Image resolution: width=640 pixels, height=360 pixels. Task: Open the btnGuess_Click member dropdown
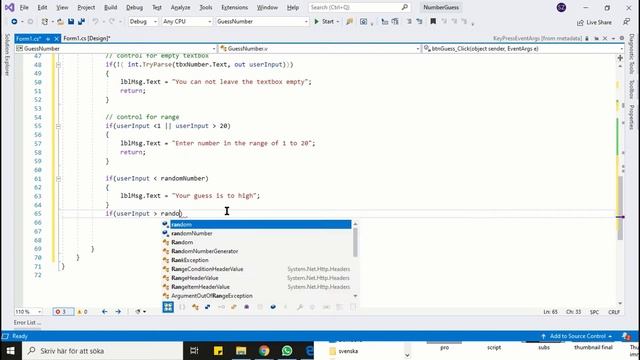pyautogui.click(x=523, y=49)
